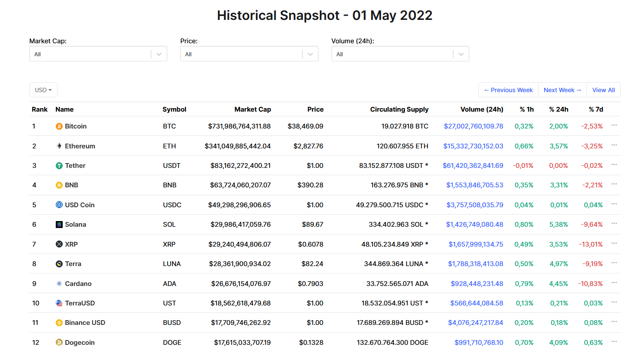Open Binance USD's 24h volume link
The image size is (644, 350).
click(x=476, y=323)
